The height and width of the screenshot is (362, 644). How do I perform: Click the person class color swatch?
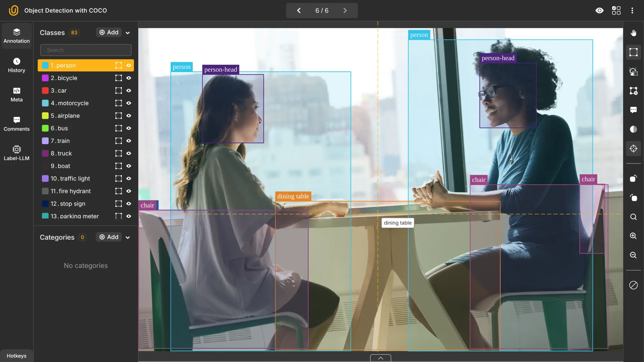pos(45,65)
